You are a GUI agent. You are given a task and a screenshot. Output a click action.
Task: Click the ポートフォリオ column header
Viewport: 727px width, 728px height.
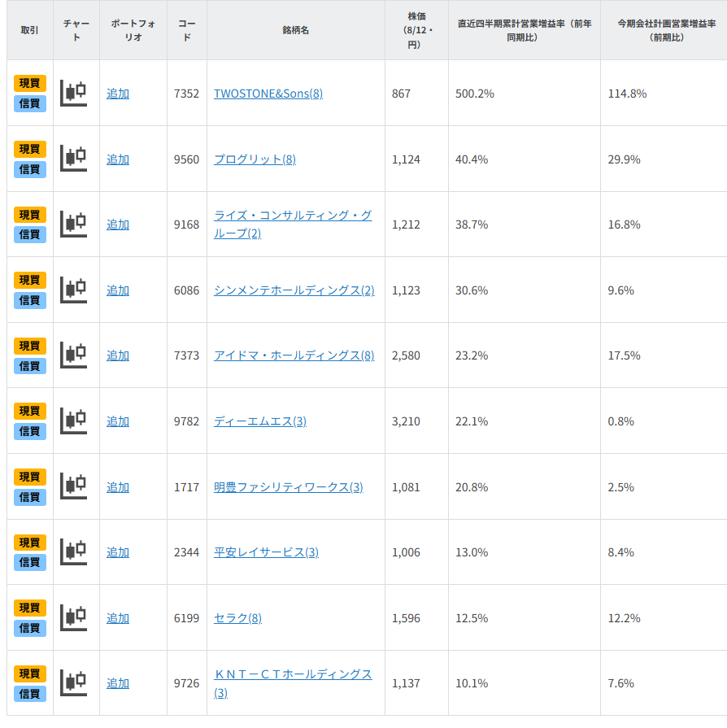pyautogui.click(x=133, y=30)
